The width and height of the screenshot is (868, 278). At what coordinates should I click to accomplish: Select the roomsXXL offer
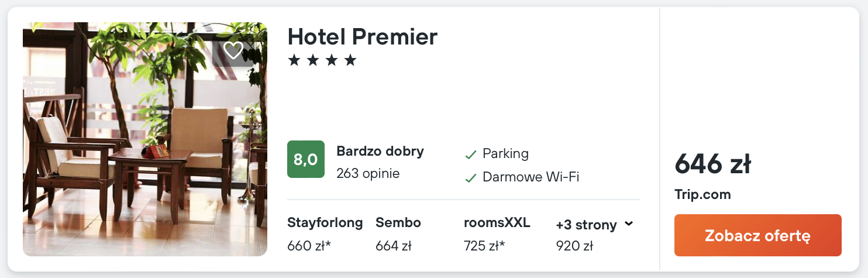(x=497, y=234)
